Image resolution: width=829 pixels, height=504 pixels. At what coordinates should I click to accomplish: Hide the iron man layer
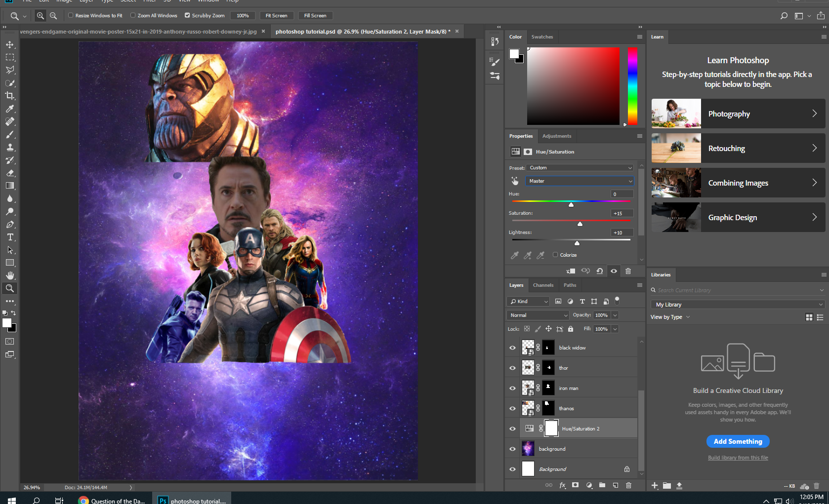point(512,388)
